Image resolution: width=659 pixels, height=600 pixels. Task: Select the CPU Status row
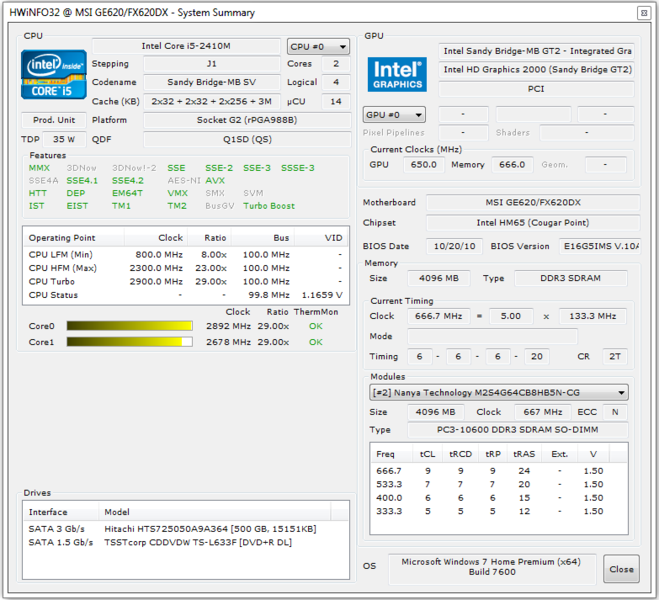pyautogui.click(x=185, y=295)
